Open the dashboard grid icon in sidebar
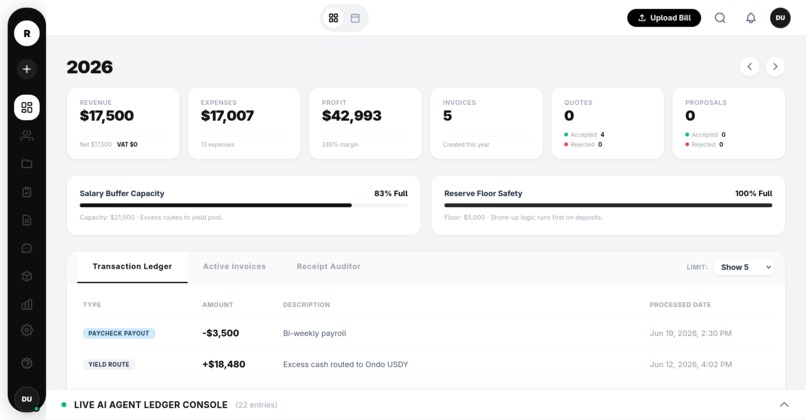 click(x=27, y=107)
